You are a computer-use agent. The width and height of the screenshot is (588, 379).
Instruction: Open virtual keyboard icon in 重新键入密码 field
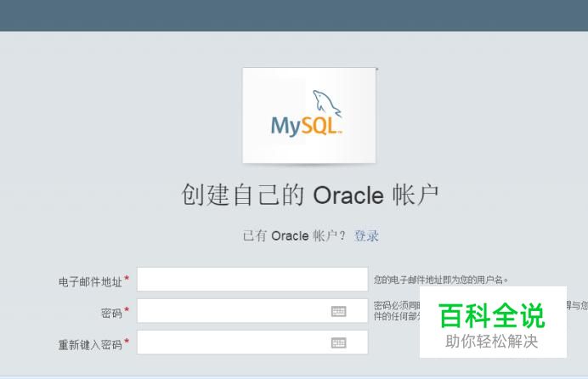339,342
